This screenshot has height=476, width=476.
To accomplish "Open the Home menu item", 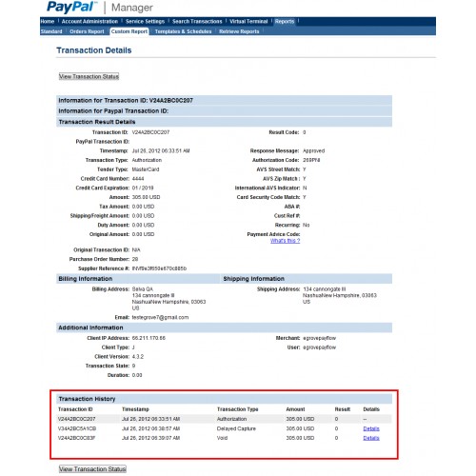I will (48, 22).
